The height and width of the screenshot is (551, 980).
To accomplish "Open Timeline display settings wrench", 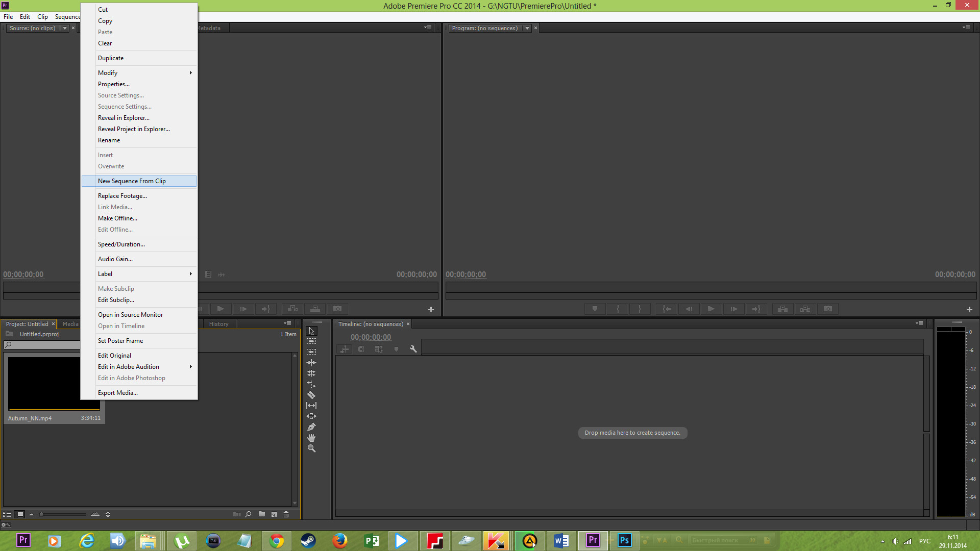I will (413, 349).
